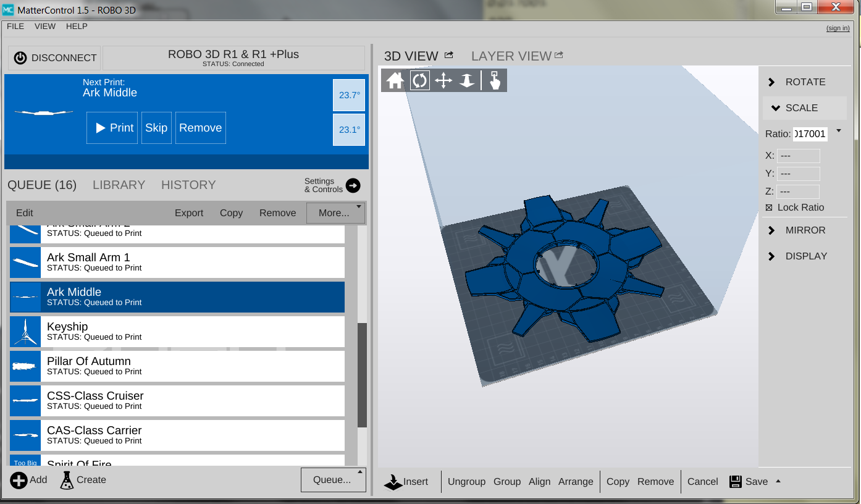Click the home view reset icon
This screenshot has height=504, width=861.
[x=395, y=80]
